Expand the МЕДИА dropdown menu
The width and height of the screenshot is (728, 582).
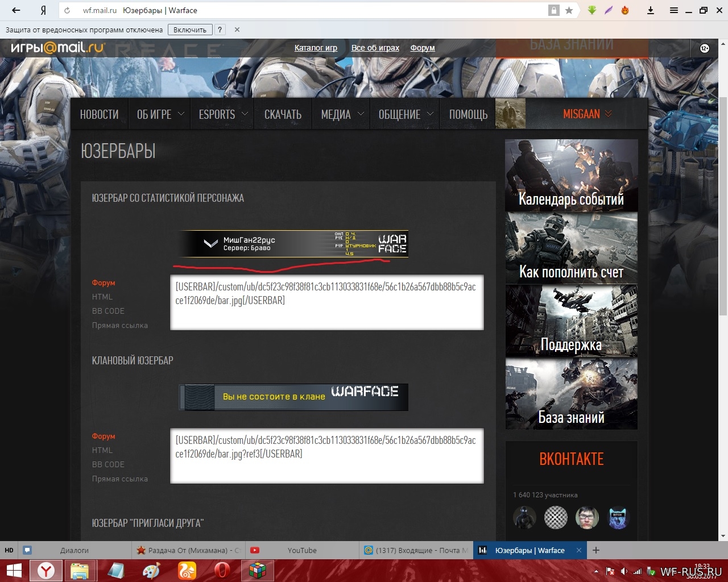click(341, 114)
